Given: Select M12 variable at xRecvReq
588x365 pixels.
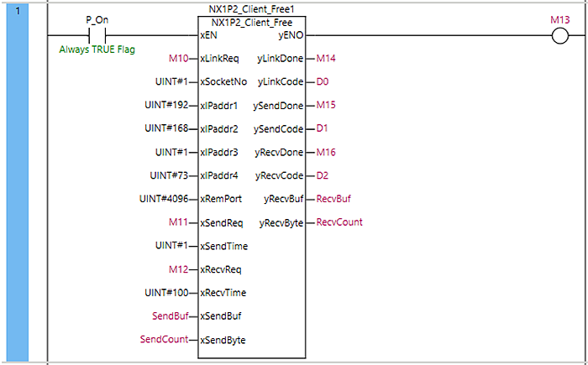Looking at the screenshot, I should pos(178,269).
